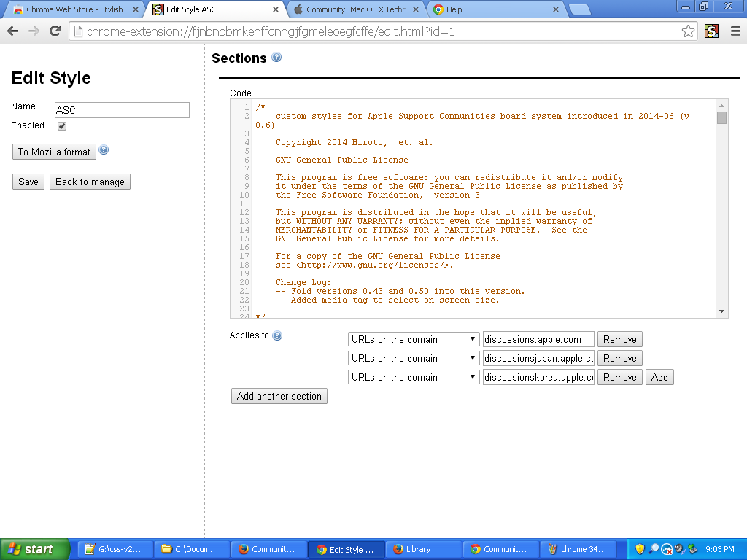747x560 pixels.
Task: Click Add another section button
Action: 279,396
